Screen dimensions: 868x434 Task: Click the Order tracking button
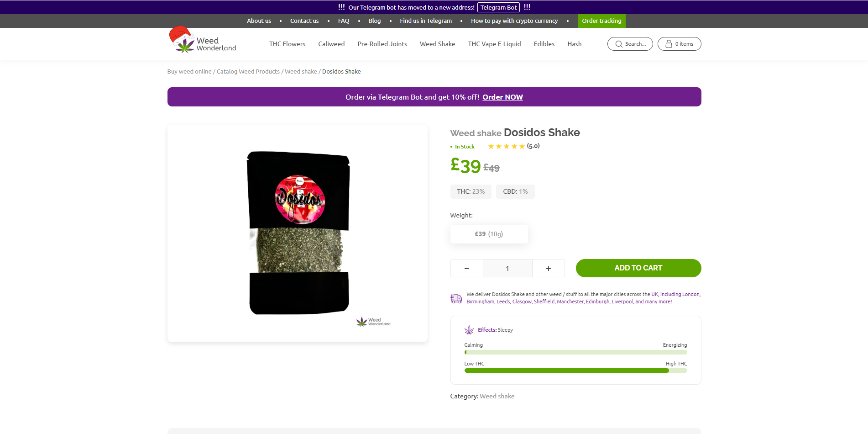pos(601,21)
